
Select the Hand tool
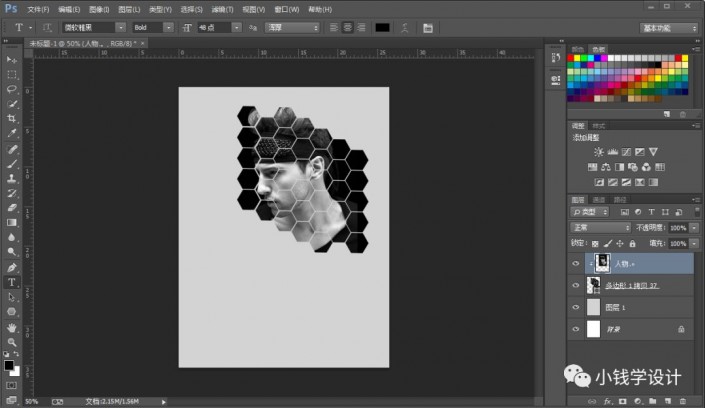(x=12, y=326)
